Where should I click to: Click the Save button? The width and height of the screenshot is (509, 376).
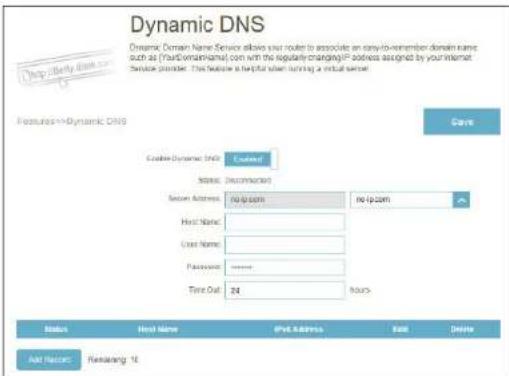coord(462,122)
